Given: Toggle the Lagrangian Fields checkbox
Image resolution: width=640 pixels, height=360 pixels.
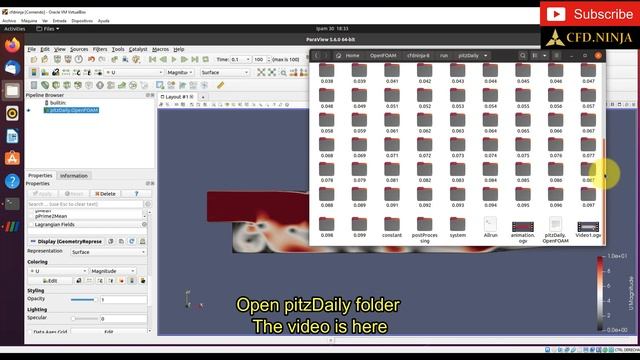Looking at the screenshot, I should (x=31, y=225).
